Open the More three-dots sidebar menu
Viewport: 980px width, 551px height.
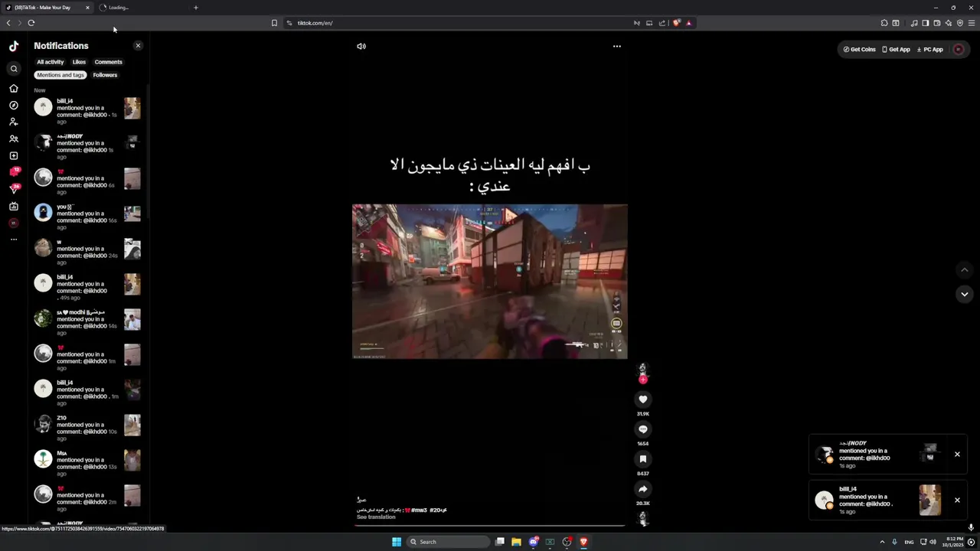click(14, 240)
